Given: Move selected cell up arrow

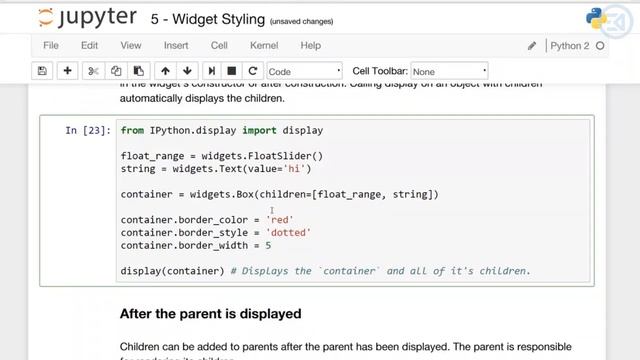Looking at the screenshot, I should (165, 71).
